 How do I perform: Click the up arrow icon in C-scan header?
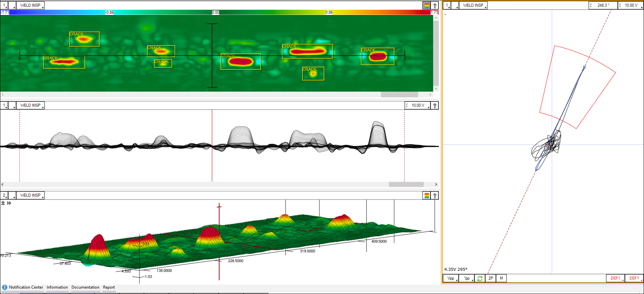[x=435, y=6]
